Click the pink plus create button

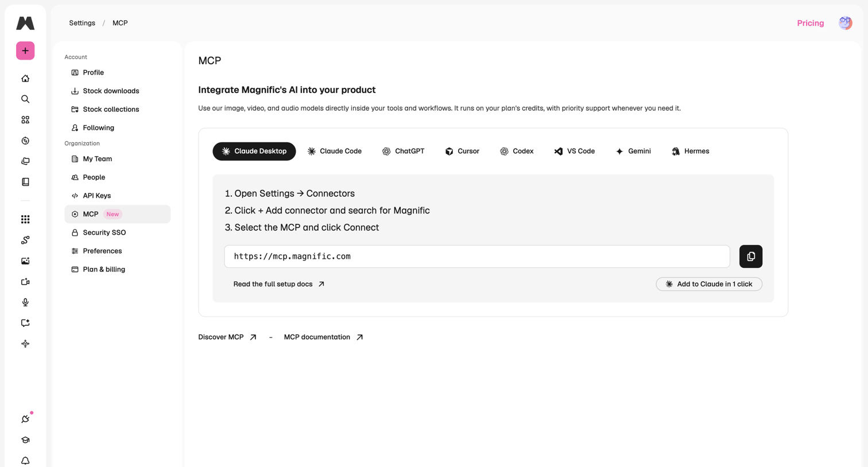coord(25,50)
